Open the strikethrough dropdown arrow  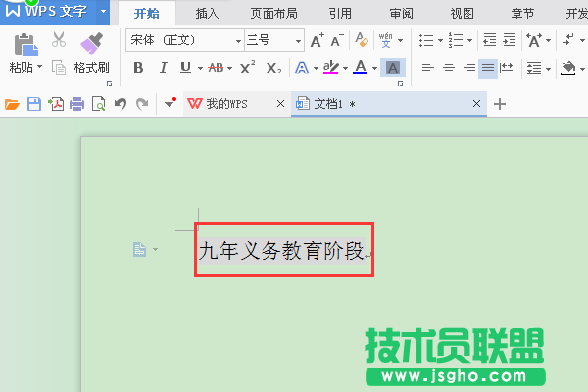point(229,68)
